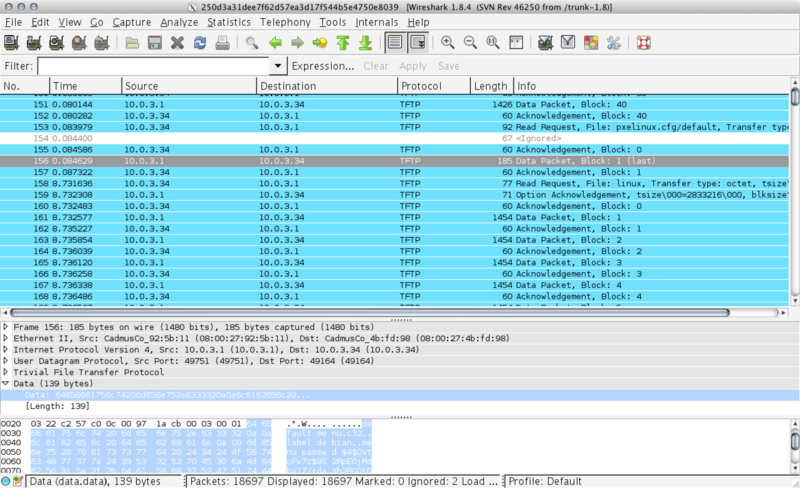800x488 pixels.
Task: Jump to the last packet
Action: pos(365,43)
